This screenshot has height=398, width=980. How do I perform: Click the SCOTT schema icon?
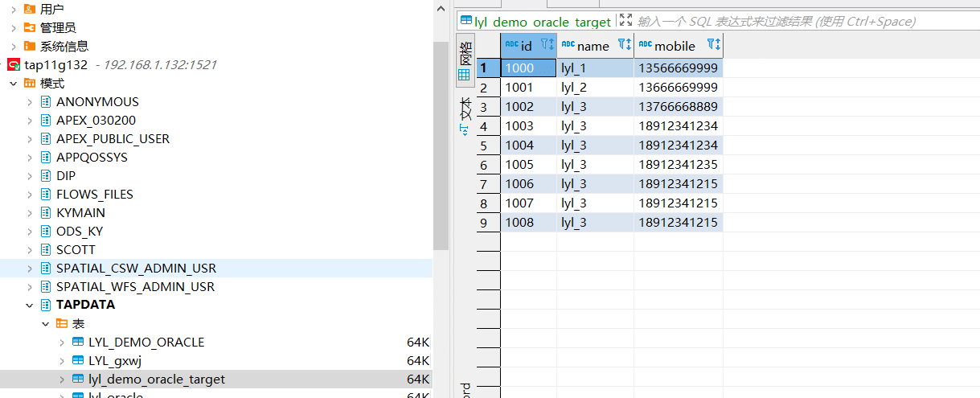coord(46,250)
